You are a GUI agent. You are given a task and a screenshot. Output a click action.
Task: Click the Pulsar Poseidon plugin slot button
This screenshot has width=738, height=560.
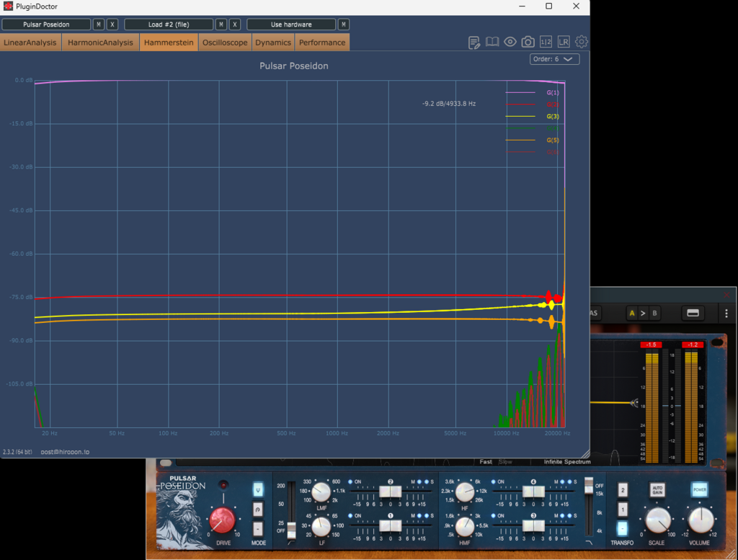pyautogui.click(x=46, y=25)
